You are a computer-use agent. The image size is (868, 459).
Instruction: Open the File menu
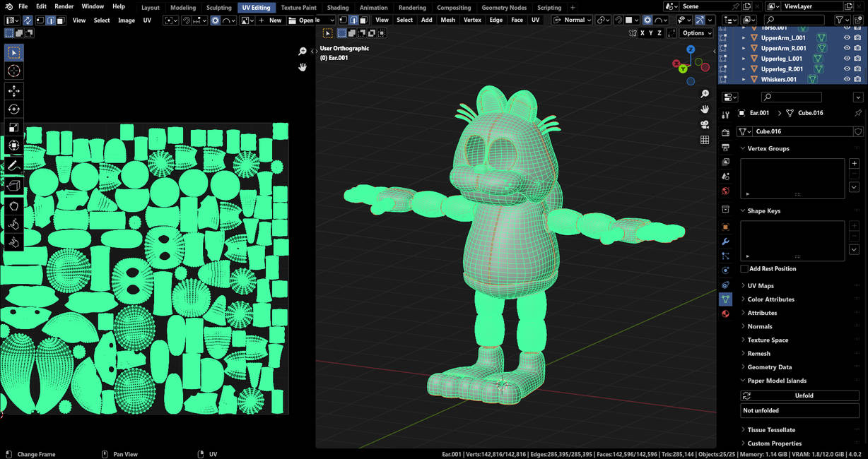[x=23, y=6]
